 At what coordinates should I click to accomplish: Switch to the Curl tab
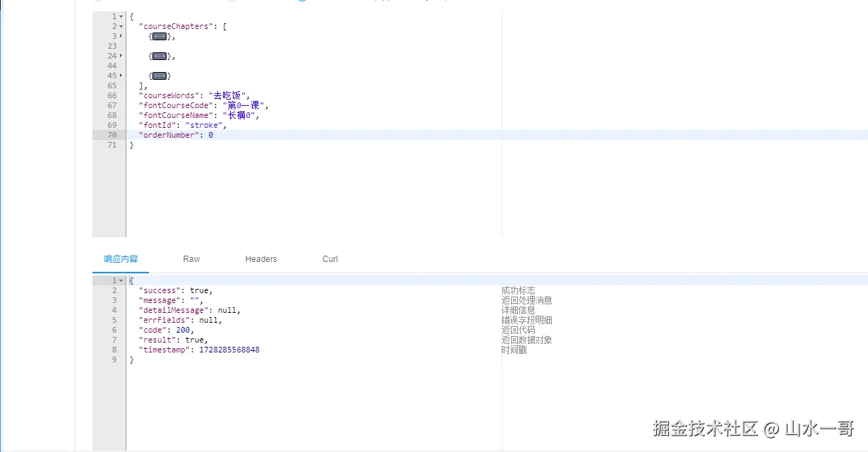coord(330,259)
